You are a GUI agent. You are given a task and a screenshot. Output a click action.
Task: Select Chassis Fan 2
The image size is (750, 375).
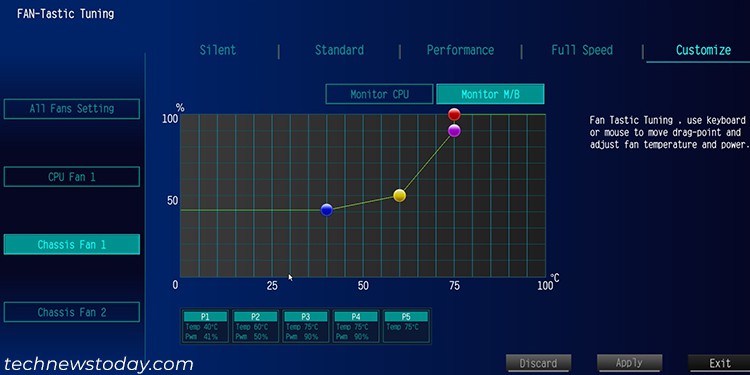72,312
